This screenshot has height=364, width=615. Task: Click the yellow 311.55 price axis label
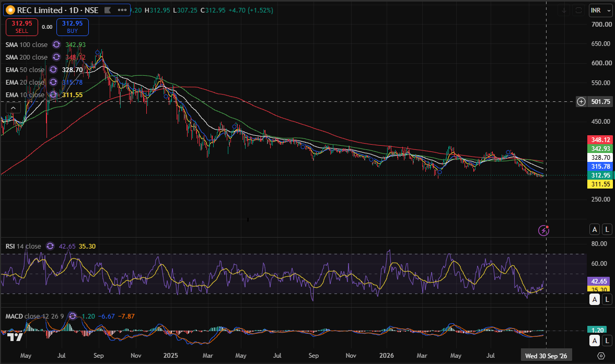click(x=600, y=184)
